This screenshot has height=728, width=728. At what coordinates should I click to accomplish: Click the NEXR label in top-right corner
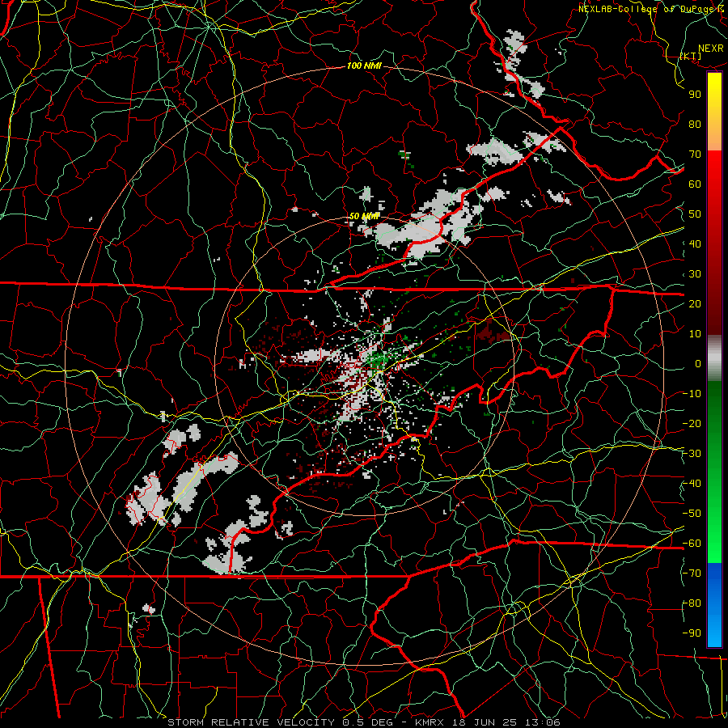pyautogui.click(x=711, y=49)
